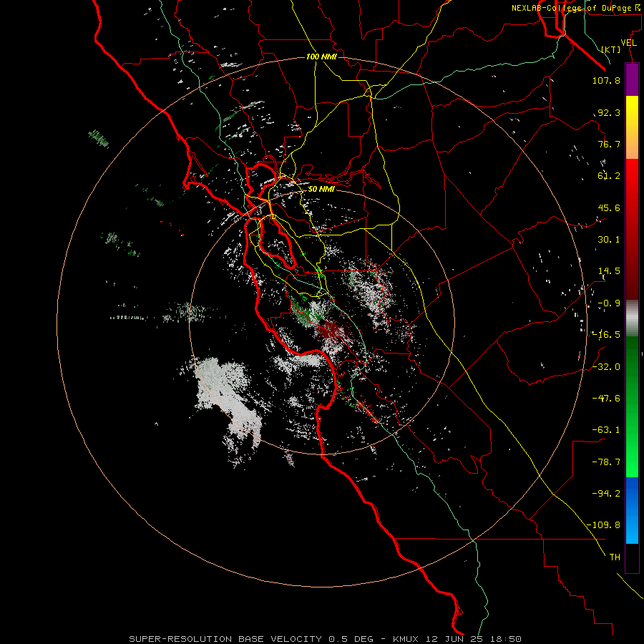The height and width of the screenshot is (644, 644).
Task: Click the 92.3 scale value
Action: click(609, 112)
